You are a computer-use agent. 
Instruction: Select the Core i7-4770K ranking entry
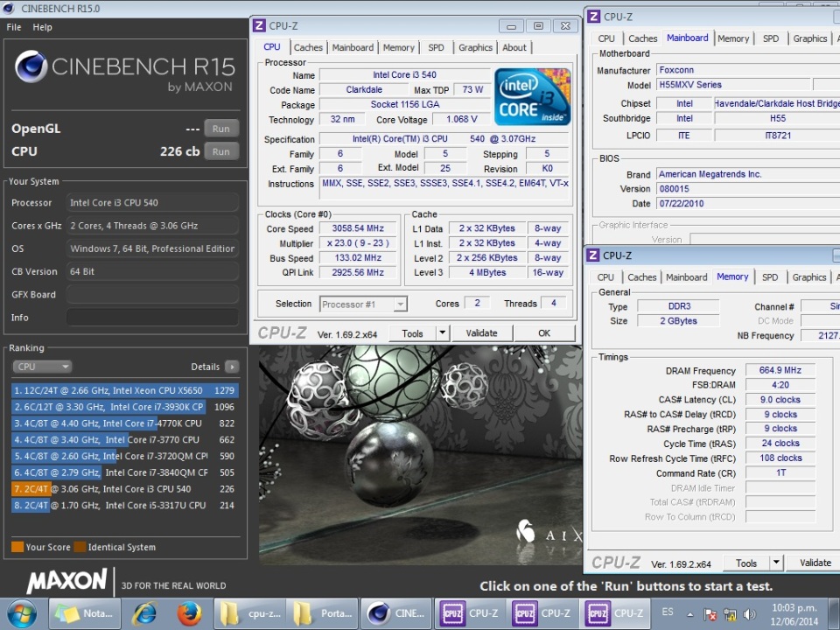click(124, 423)
